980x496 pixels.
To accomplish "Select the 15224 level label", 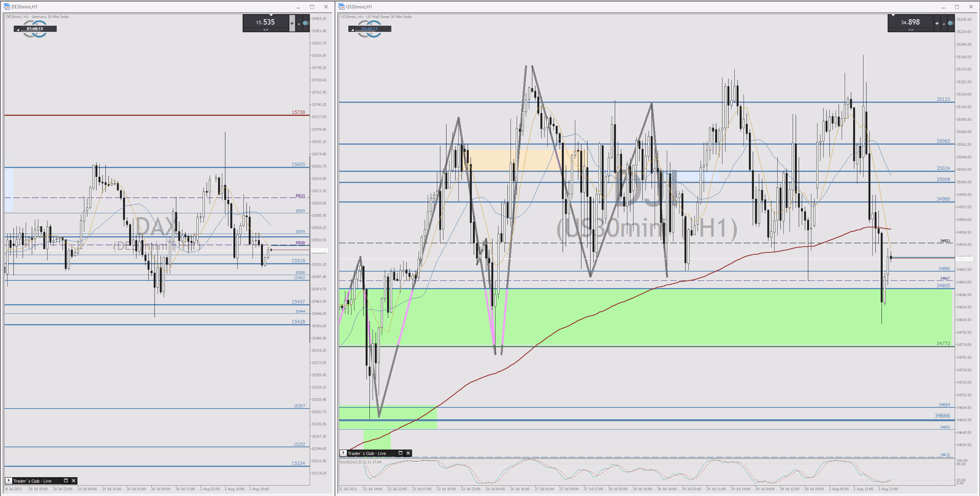I will pyautogui.click(x=298, y=463).
